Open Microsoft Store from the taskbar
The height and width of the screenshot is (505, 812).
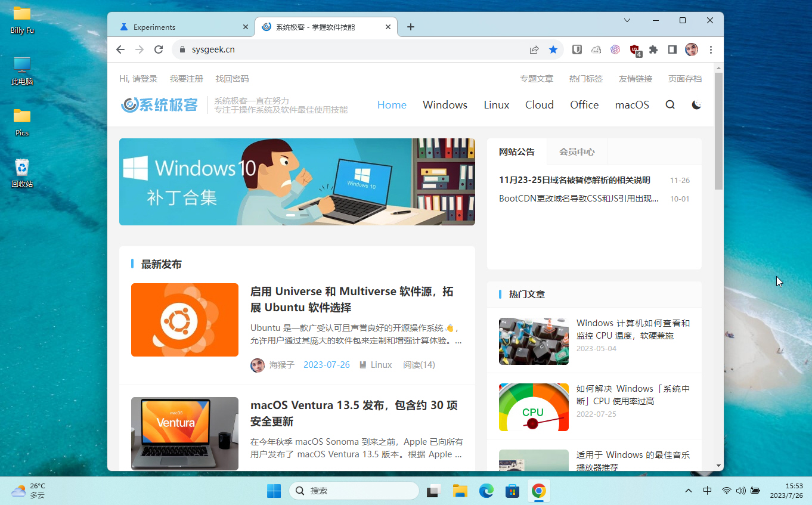coord(512,491)
